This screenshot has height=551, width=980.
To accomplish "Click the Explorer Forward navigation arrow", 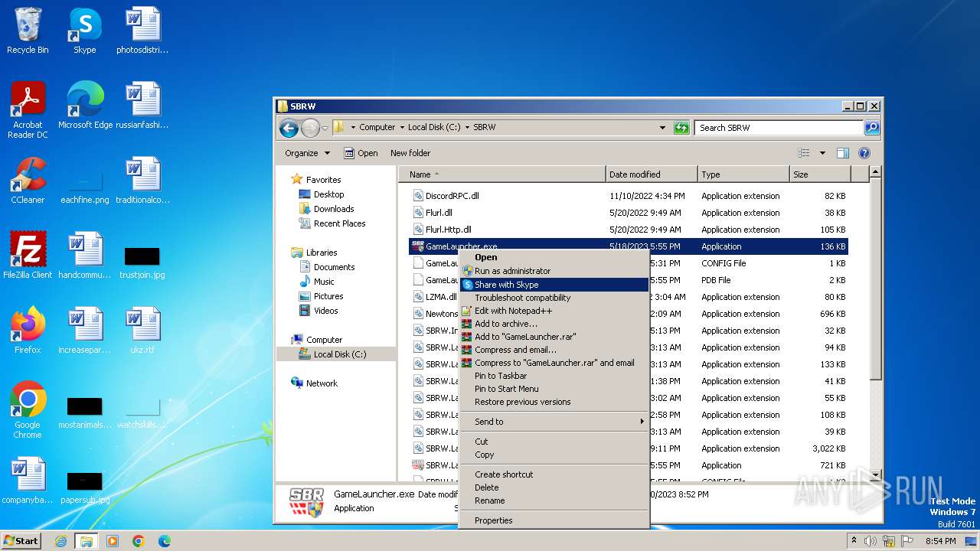I will pyautogui.click(x=310, y=128).
